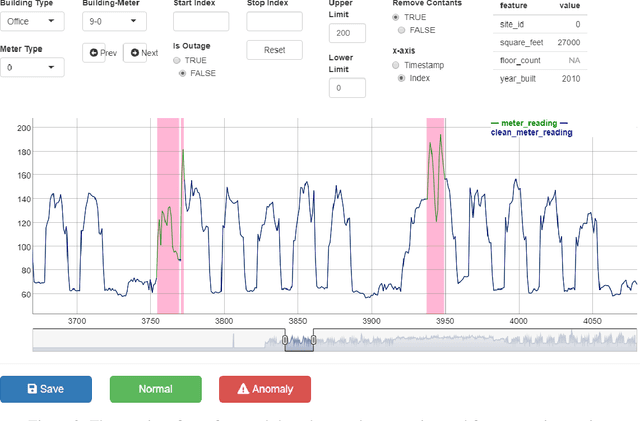
Task: Open the Meter Type dropdown
Action: [32, 68]
